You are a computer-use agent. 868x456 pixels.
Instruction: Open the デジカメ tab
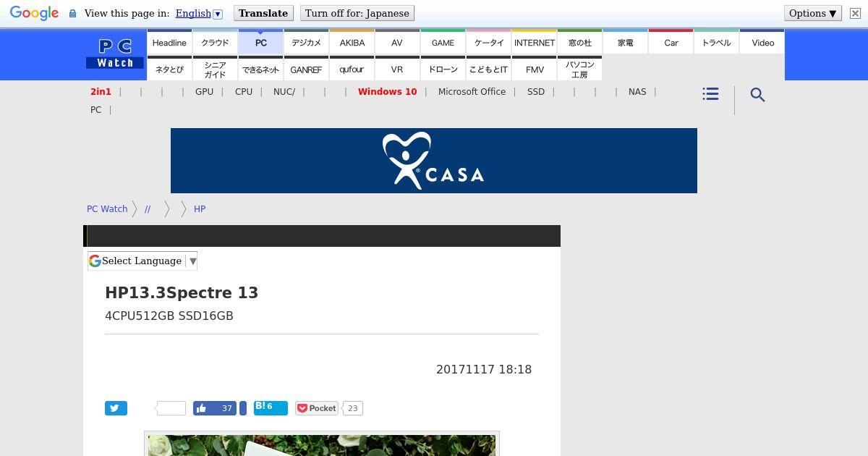306,42
